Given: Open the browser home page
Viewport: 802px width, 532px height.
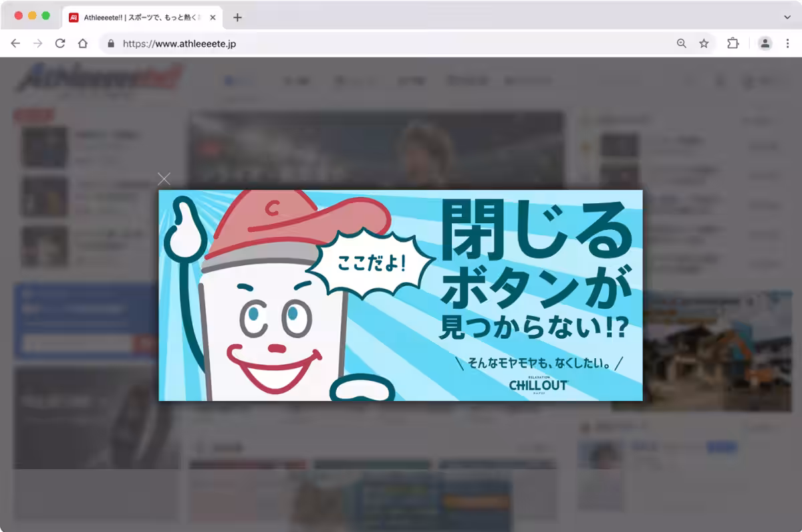Looking at the screenshot, I should click(x=83, y=43).
